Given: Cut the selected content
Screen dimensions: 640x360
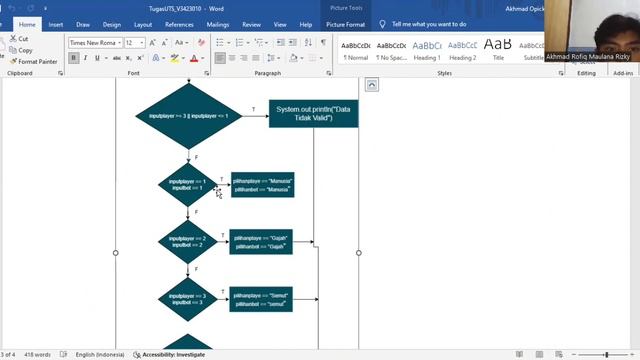Looking at the screenshot, I should [19, 39].
